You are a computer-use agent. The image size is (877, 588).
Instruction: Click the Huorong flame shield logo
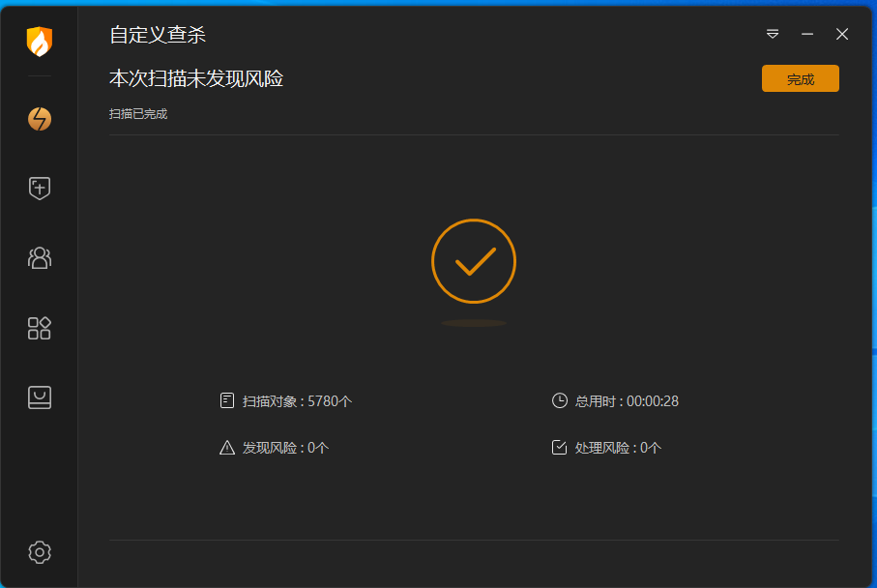pos(39,42)
